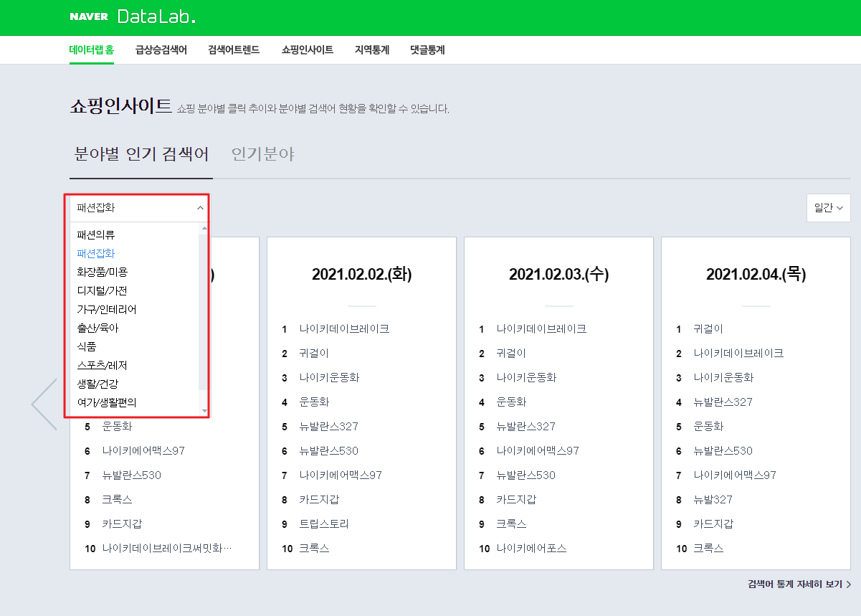Open the 댓글통계 tab
Viewport: 861px width, 616px height.
point(427,50)
